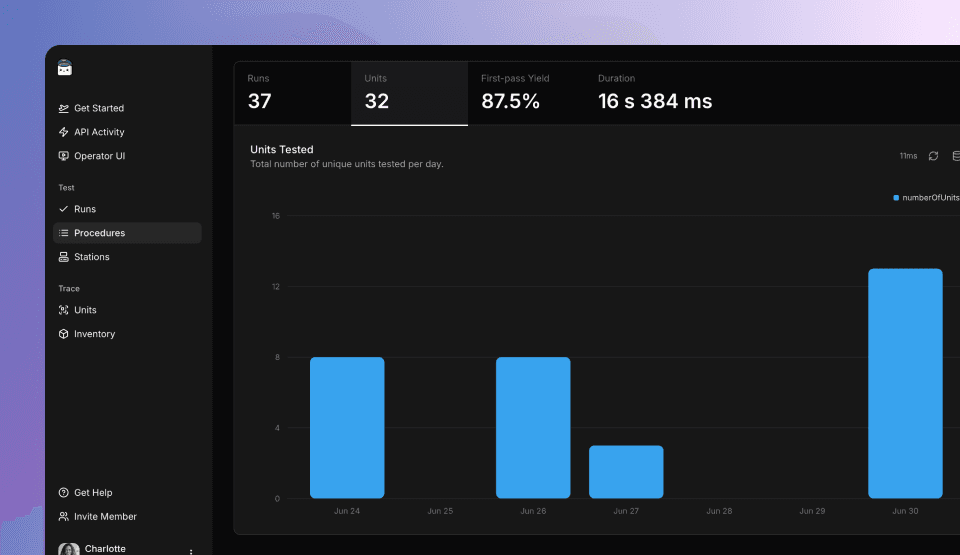960x555 pixels.
Task: Click the Stations icon in the sidebar
Action: click(x=64, y=257)
